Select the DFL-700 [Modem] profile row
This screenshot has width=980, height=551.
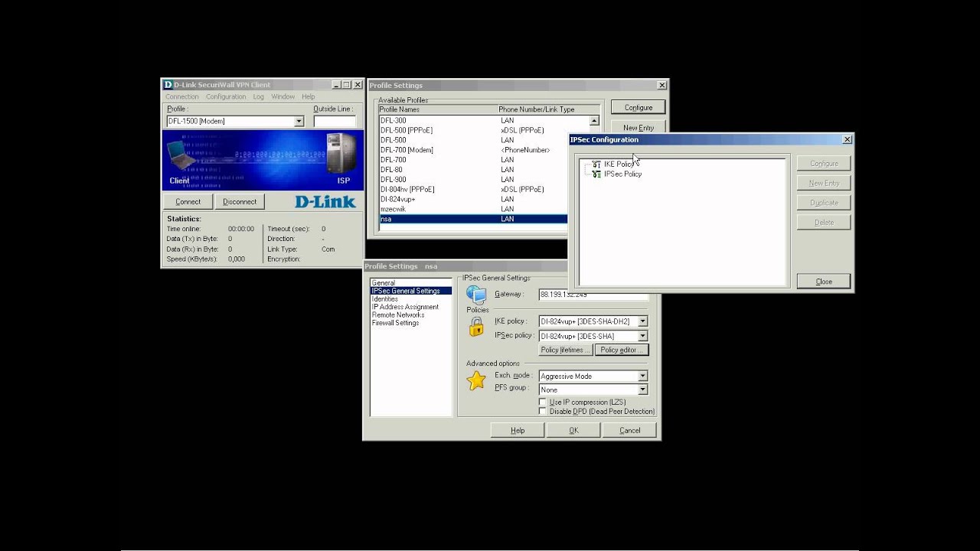474,151
